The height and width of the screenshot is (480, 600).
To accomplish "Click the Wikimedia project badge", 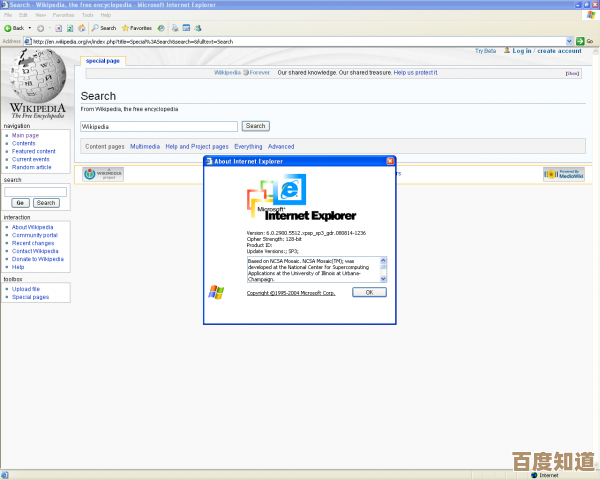I will [x=103, y=174].
